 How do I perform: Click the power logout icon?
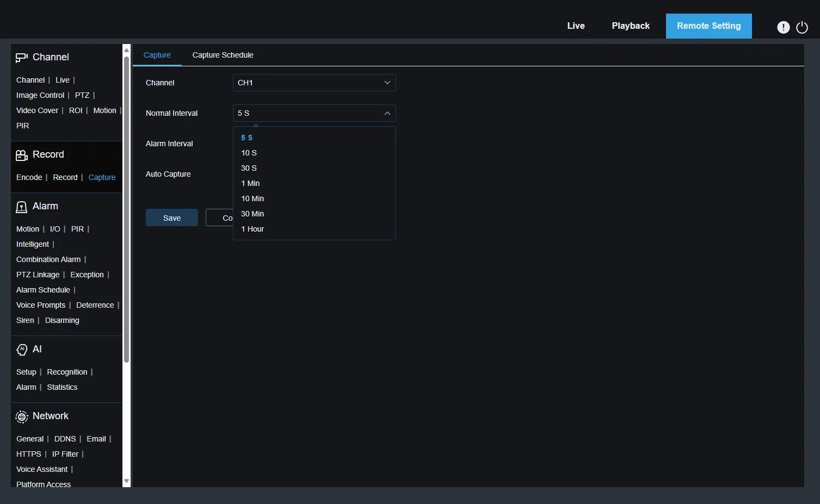click(801, 26)
